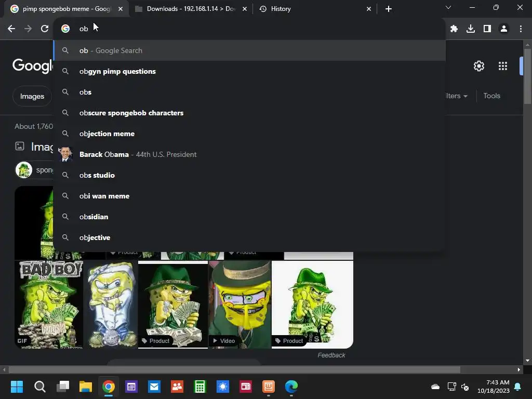The height and width of the screenshot is (399, 532).
Task: Open File Explorer from taskbar
Action: tap(86, 387)
